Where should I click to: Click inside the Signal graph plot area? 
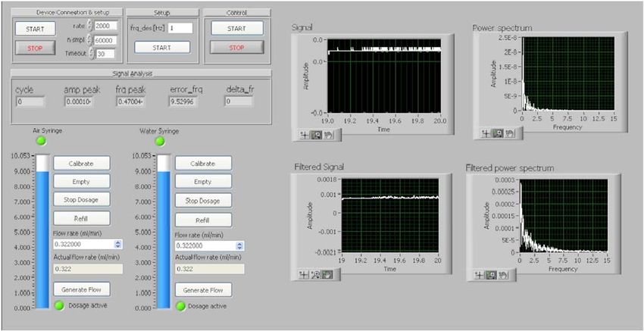(384, 76)
